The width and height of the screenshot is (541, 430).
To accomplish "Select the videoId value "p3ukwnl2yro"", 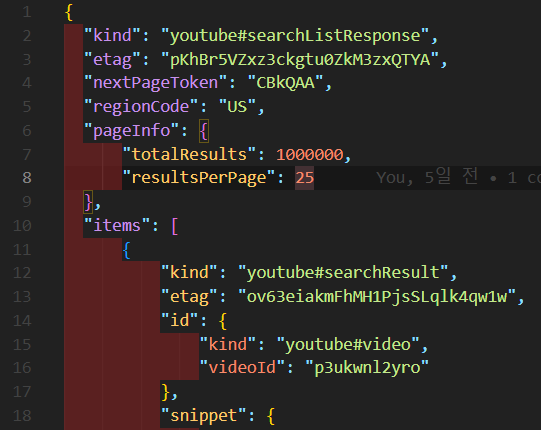I will coord(367,368).
